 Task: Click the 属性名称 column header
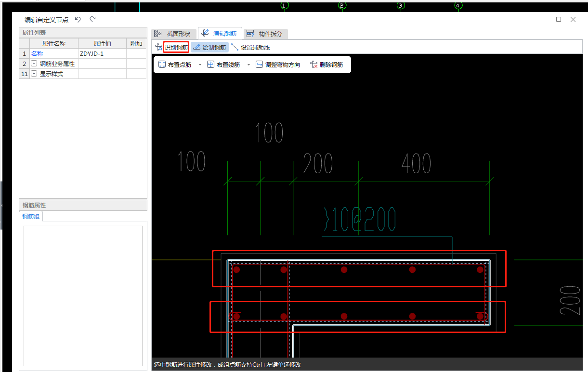(54, 44)
